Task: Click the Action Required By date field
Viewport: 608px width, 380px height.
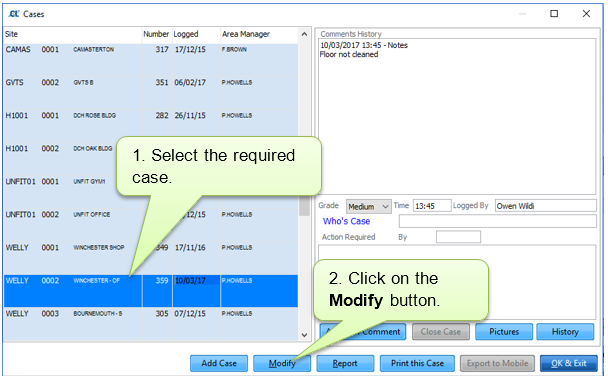Action: pyautogui.click(x=458, y=237)
